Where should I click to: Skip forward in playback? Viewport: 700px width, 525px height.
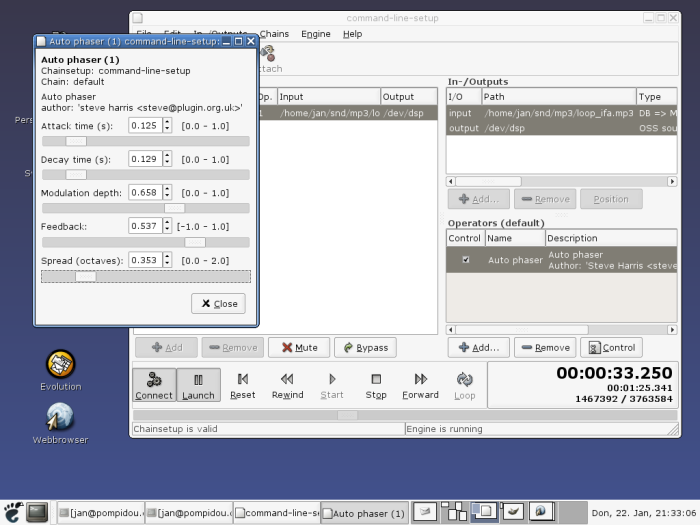tap(420, 385)
